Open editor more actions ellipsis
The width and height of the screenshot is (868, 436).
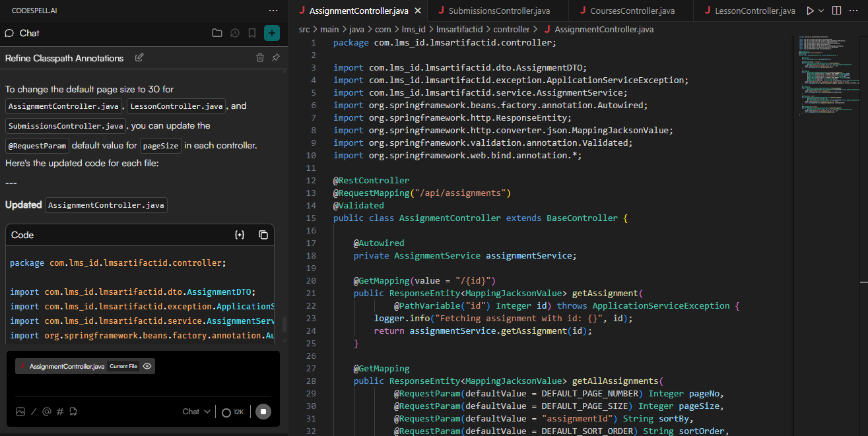coord(855,11)
